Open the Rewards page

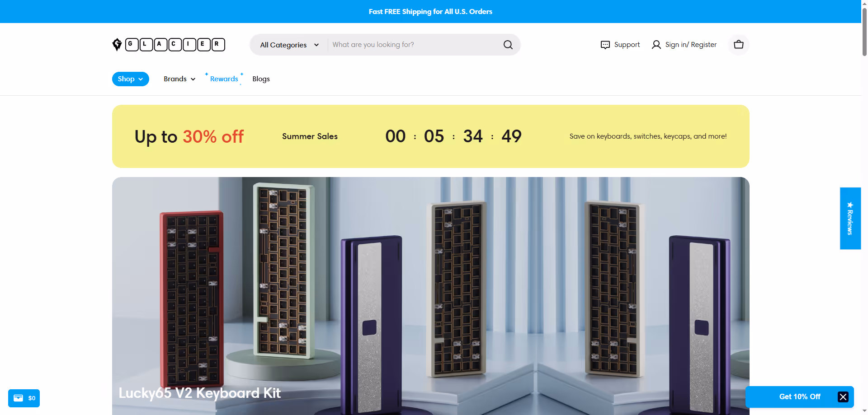pos(224,79)
